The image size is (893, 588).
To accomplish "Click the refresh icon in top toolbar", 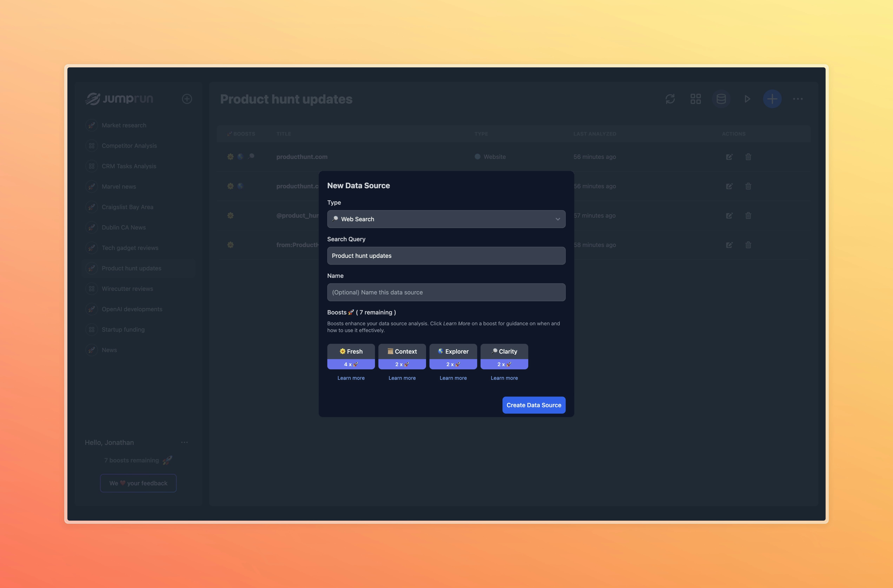I will (670, 99).
